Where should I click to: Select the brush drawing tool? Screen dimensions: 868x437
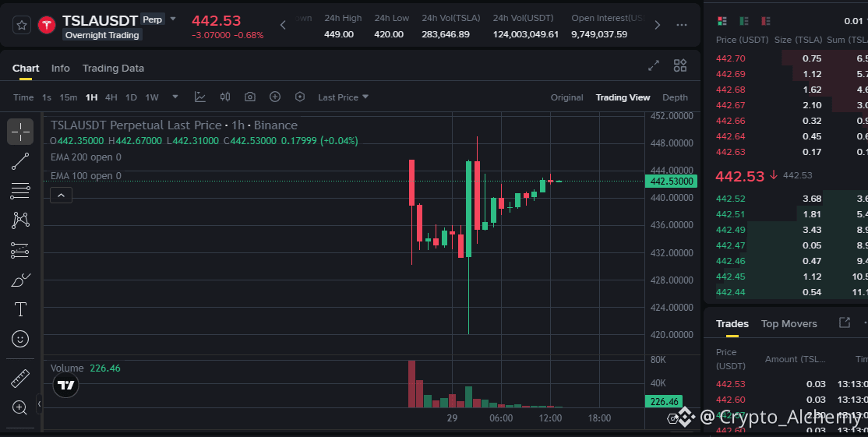coord(20,280)
